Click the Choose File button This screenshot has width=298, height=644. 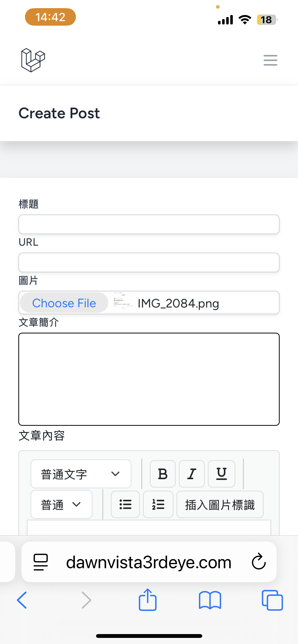[64, 303]
